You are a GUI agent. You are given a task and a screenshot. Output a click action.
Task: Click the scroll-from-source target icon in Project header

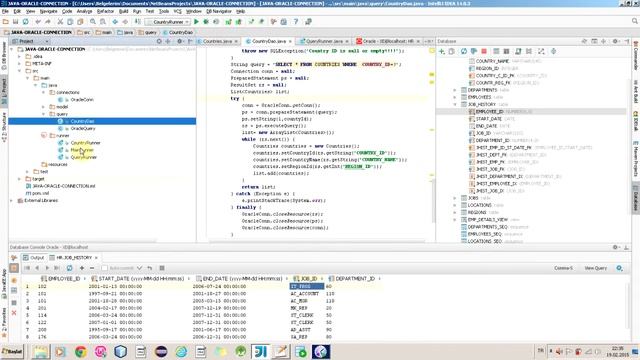click(x=159, y=41)
